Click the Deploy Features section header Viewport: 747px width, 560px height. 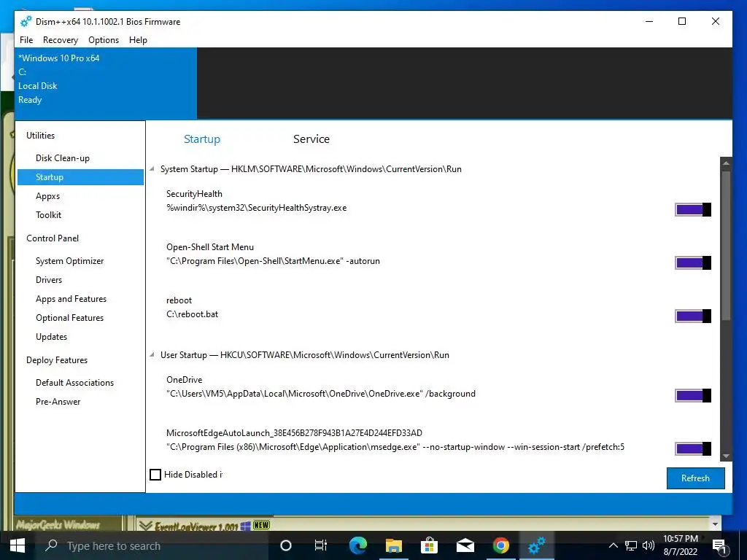[x=57, y=360]
